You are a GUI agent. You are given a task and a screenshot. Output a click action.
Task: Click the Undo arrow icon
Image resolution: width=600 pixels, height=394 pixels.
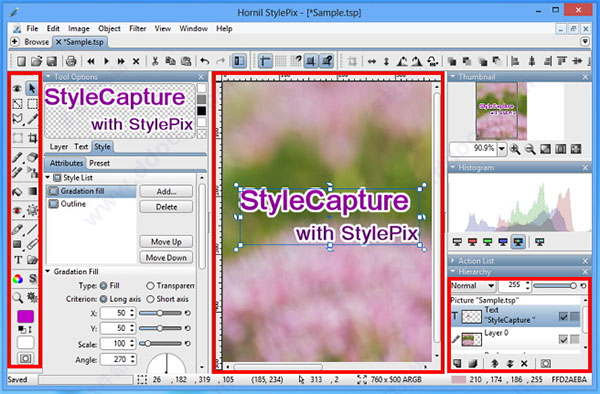(x=205, y=61)
